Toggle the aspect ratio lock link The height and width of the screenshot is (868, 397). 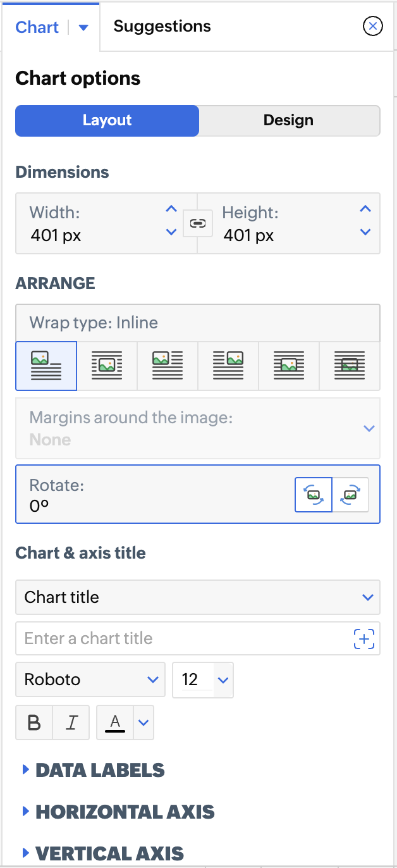[198, 223]
